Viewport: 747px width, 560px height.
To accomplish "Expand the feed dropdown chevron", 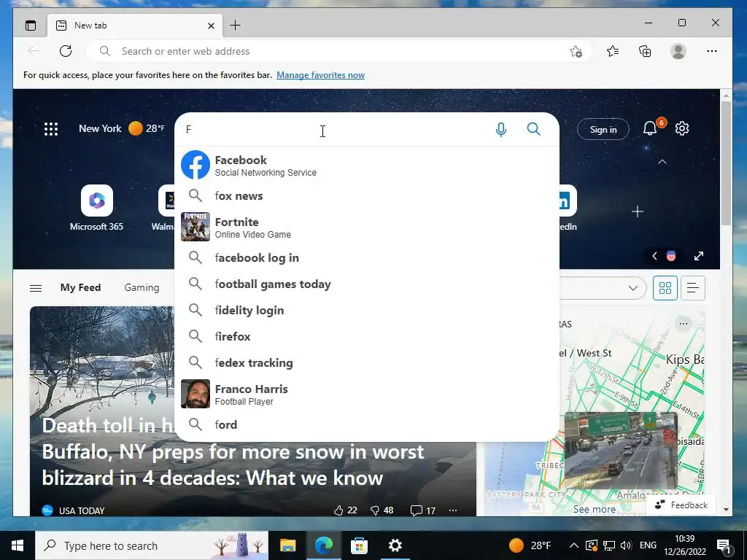I will (x=632, y=288).
